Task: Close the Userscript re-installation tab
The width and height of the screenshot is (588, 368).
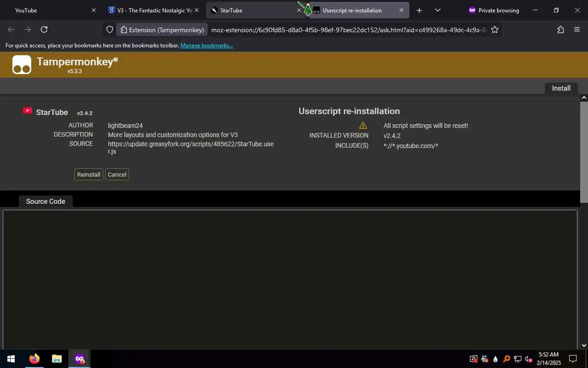Action: [x=401, y=10]
